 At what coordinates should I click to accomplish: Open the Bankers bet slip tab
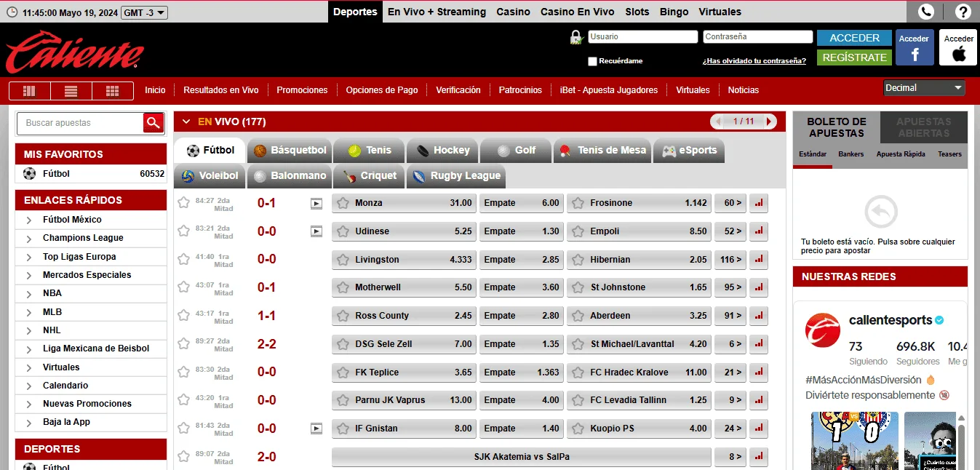point(850,154)
